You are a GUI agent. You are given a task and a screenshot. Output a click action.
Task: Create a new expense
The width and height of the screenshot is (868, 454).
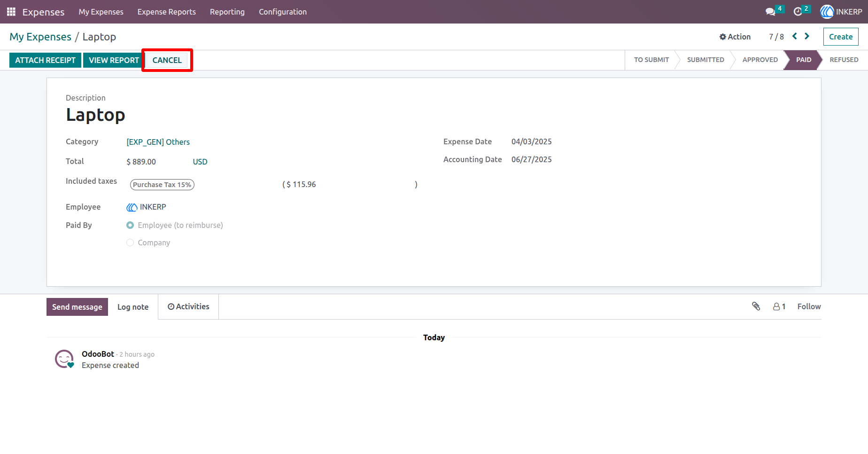tap(841, 37)
